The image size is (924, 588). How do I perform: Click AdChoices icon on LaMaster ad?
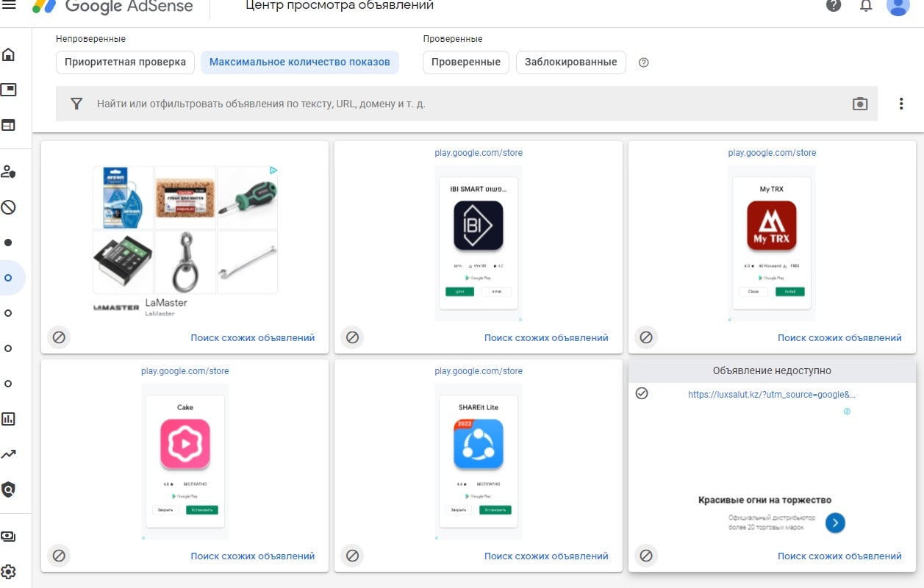point(273,171)
